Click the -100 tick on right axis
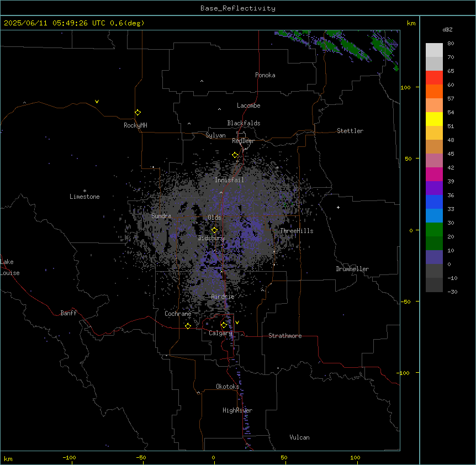Screen dimensions: 476x465 pyautogui.click(x=404, y=373)
